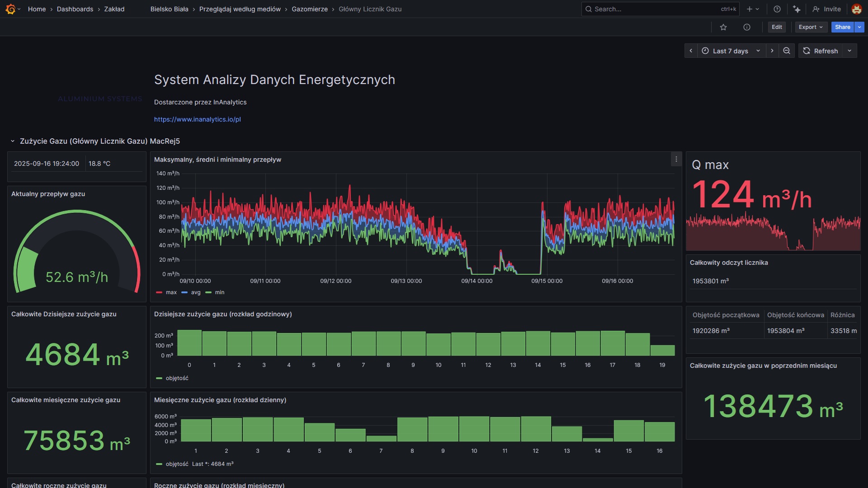Screen dimensions: 868x488
Task: Toggle the min series in legend
Action: point(219,292)
